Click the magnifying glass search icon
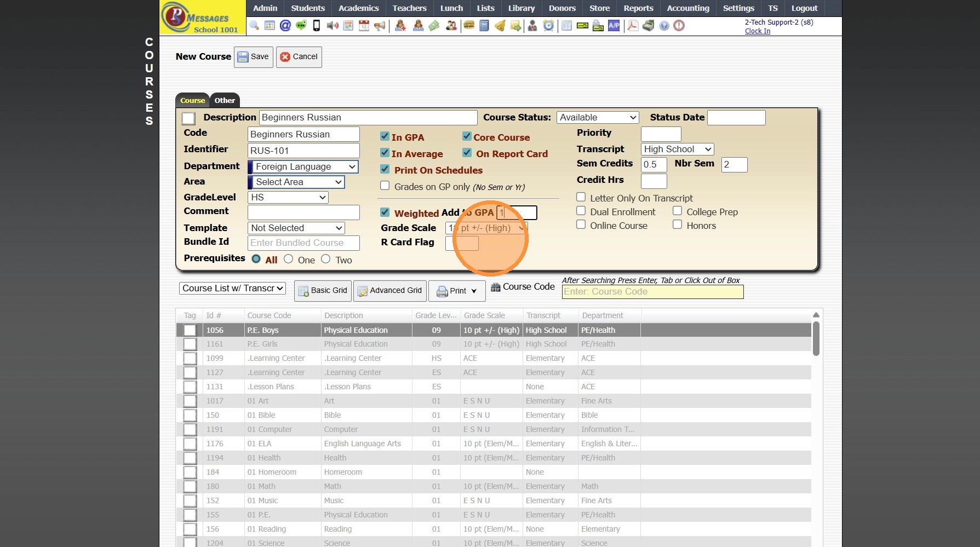This screenshot has height=547, width=980. tap(254, 25)
